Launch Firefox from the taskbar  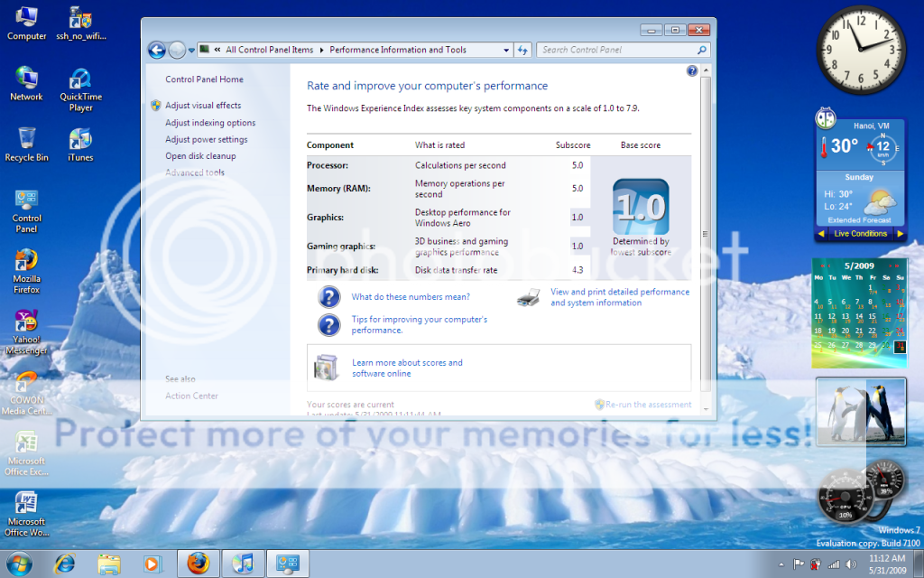(198, 563)
